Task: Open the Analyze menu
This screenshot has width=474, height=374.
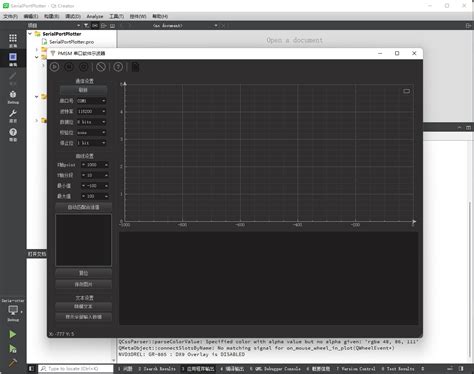Action: [x=95, y=16]
